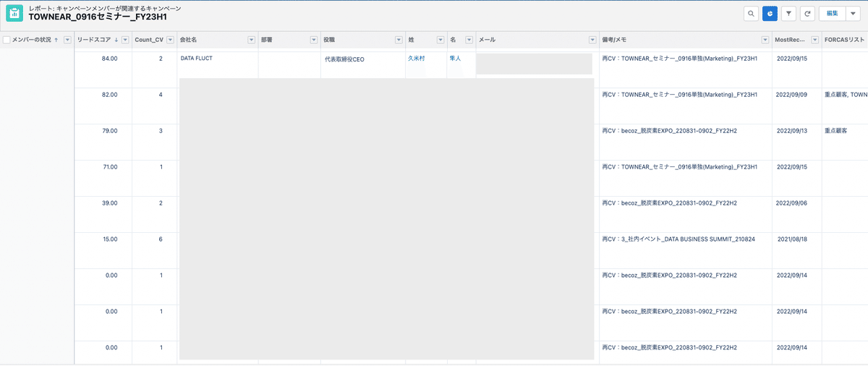Open the 会社名 column dropdown
The height and width of the screenshot is (366, 868).
point(252,40)
